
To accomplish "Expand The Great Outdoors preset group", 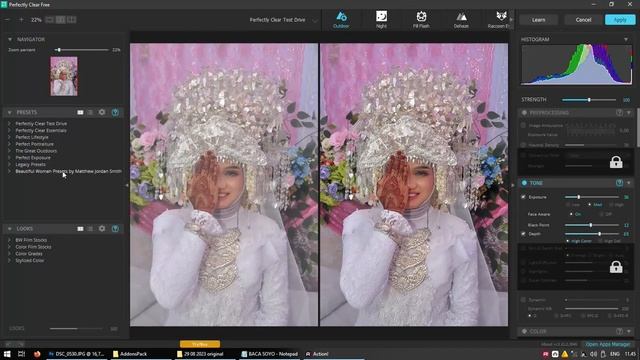I will [9, 151].
